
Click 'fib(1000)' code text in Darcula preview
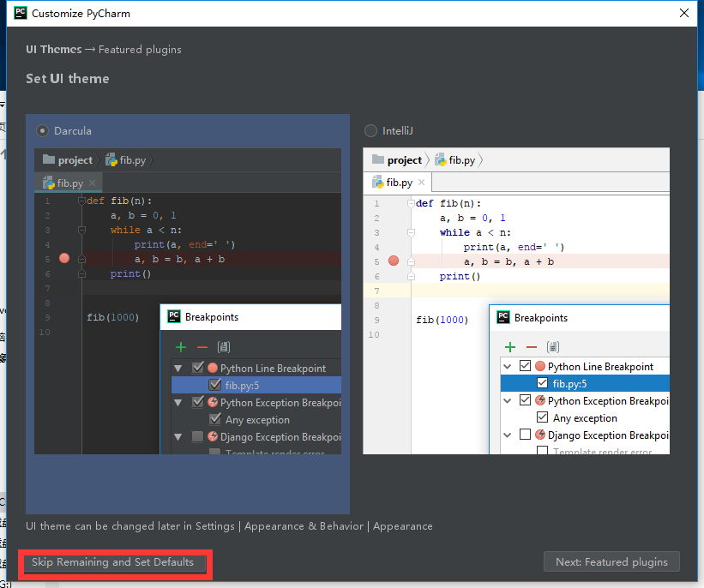(112, 317)
